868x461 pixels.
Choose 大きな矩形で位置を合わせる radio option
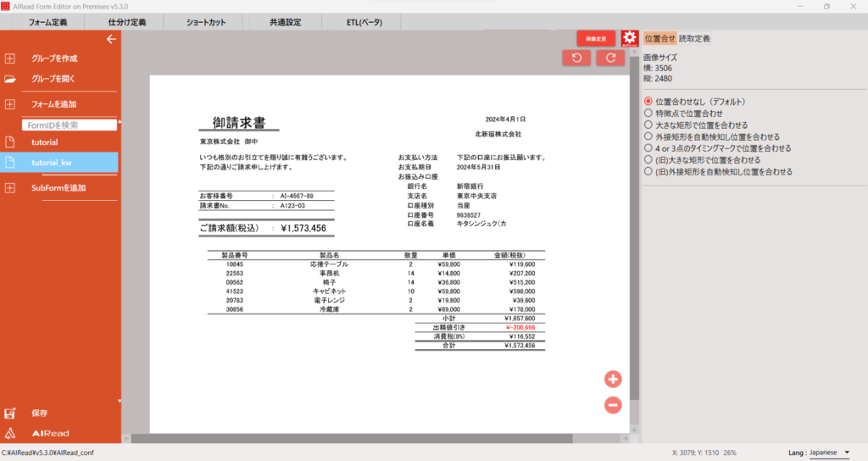(x=648, y=125)
